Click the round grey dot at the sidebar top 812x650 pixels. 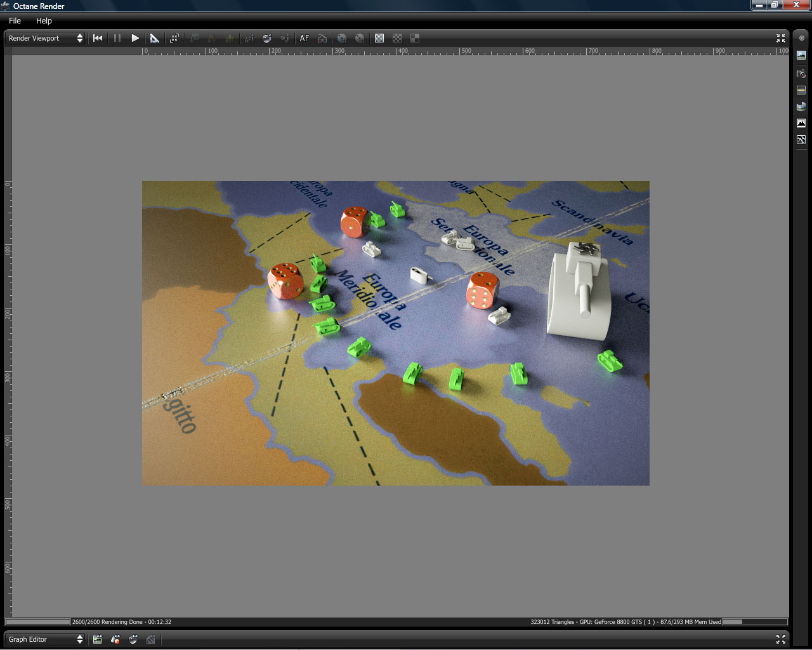click(801, 38)
